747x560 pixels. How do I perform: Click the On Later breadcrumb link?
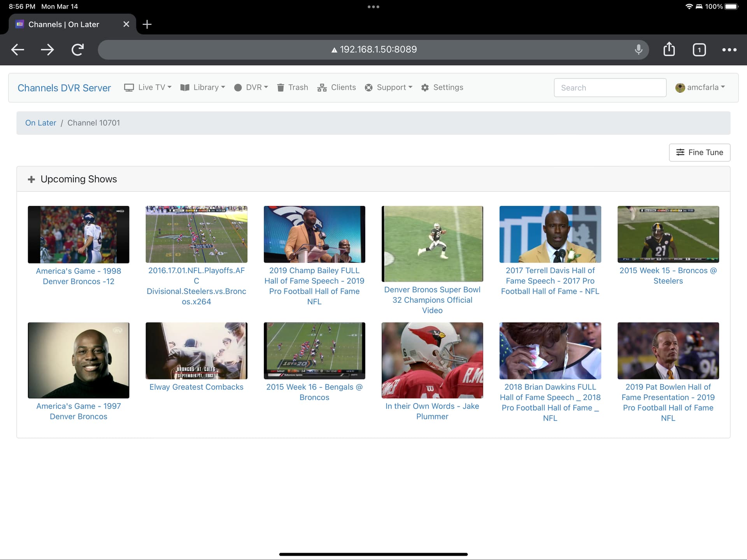40,123
